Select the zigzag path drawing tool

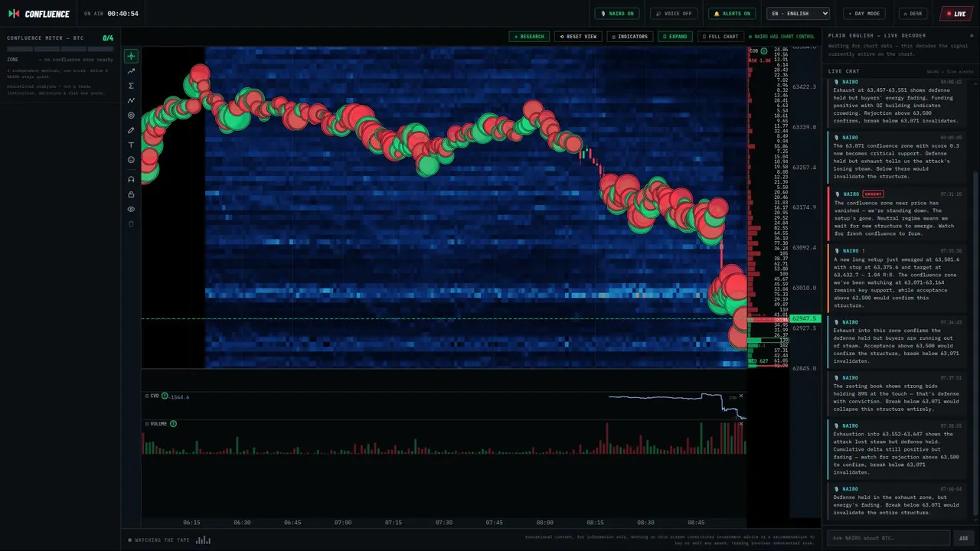[131, 100]
